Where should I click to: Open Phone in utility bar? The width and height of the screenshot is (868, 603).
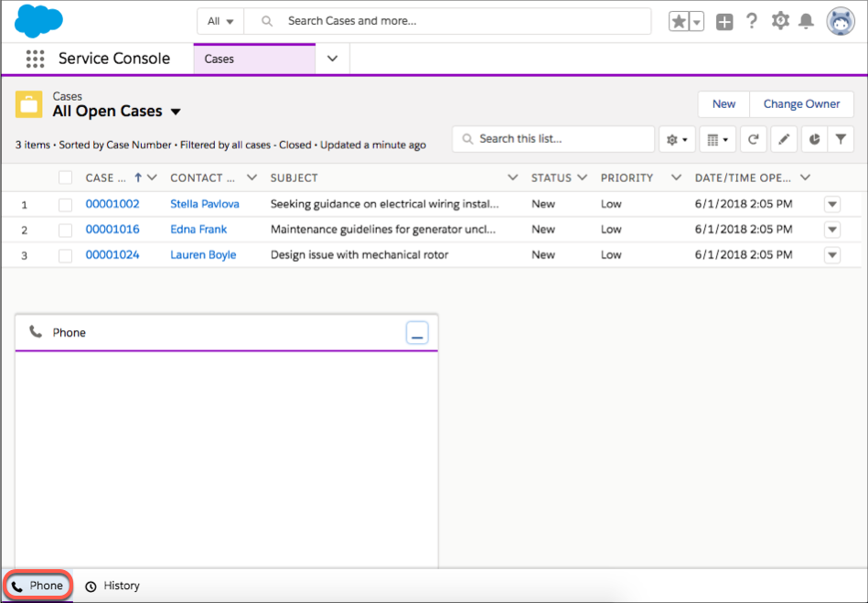click(x=38, y=586)
